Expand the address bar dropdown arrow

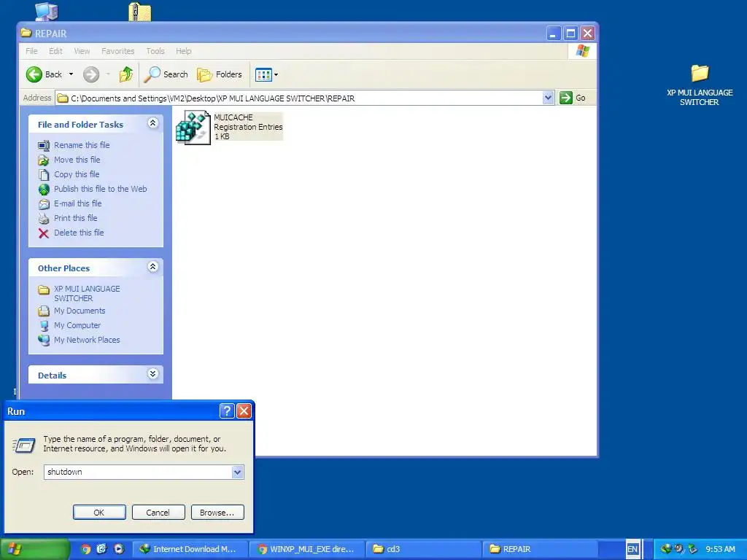click(x=549, y=98)
